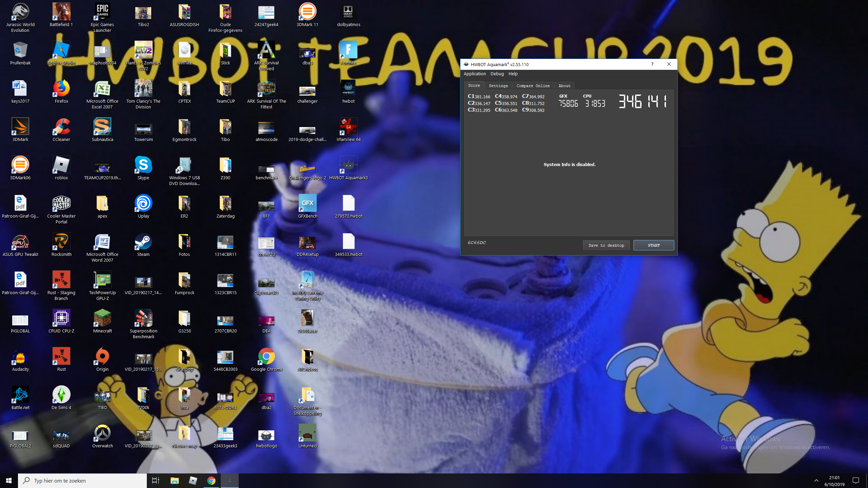Switch to the Compare Online tab
868x488 pixels.
533,86
